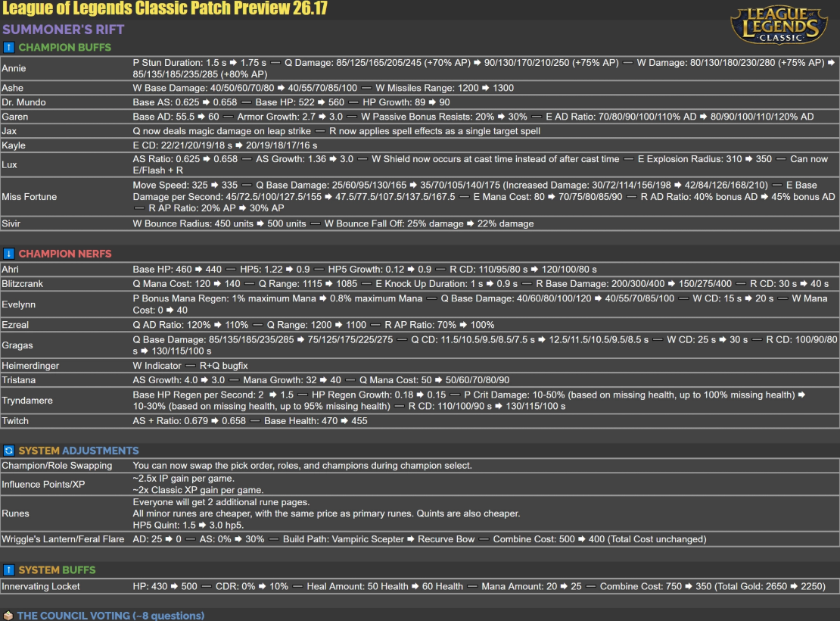Select the Evelynn row name
This screenshot has height=621, width=840.
point(18,304)
